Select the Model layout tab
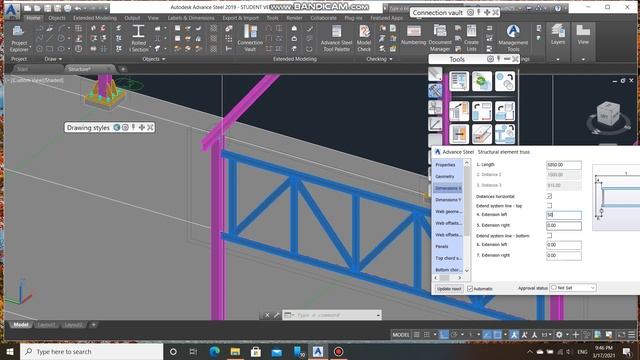 (21, 325)
